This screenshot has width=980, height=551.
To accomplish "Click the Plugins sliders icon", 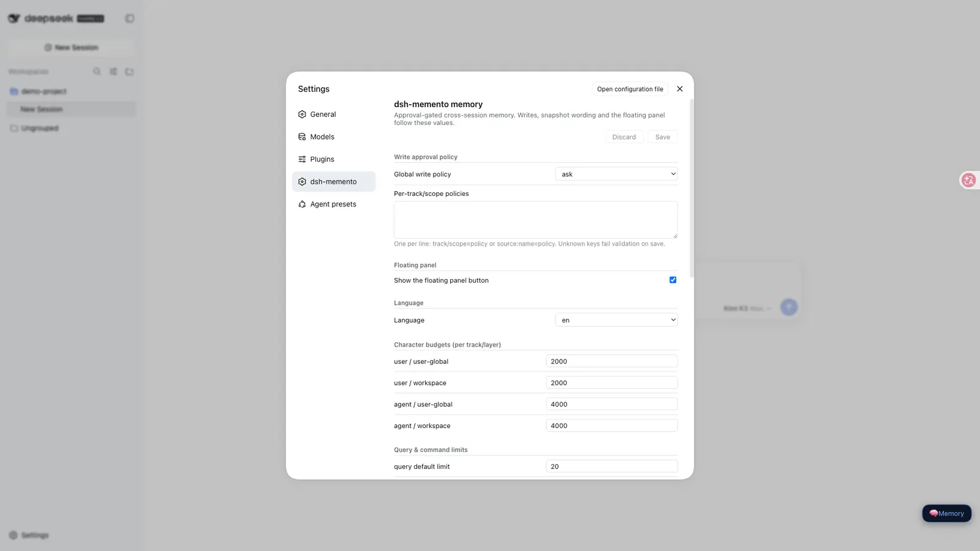I will pos(302,159).
